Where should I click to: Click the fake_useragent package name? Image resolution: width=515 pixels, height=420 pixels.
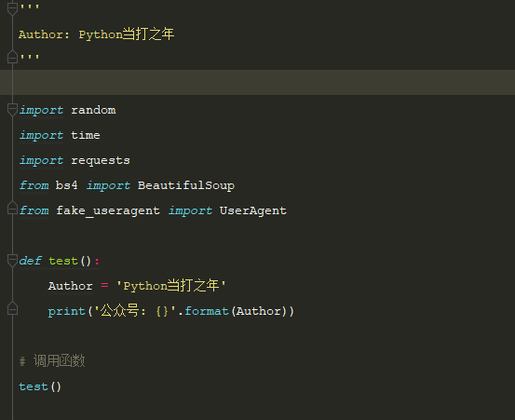coord(108,210)
